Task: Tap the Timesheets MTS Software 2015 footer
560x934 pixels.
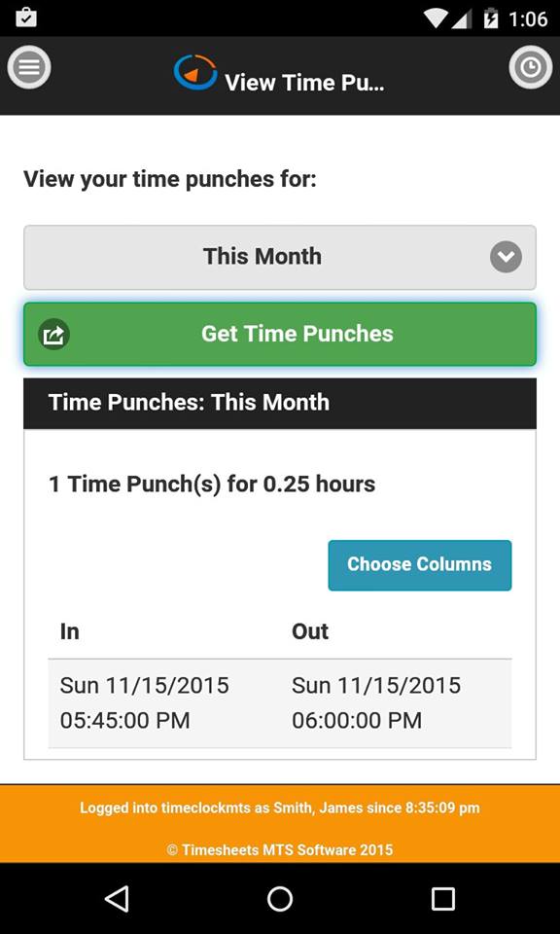Action: (x=280, y=850)
